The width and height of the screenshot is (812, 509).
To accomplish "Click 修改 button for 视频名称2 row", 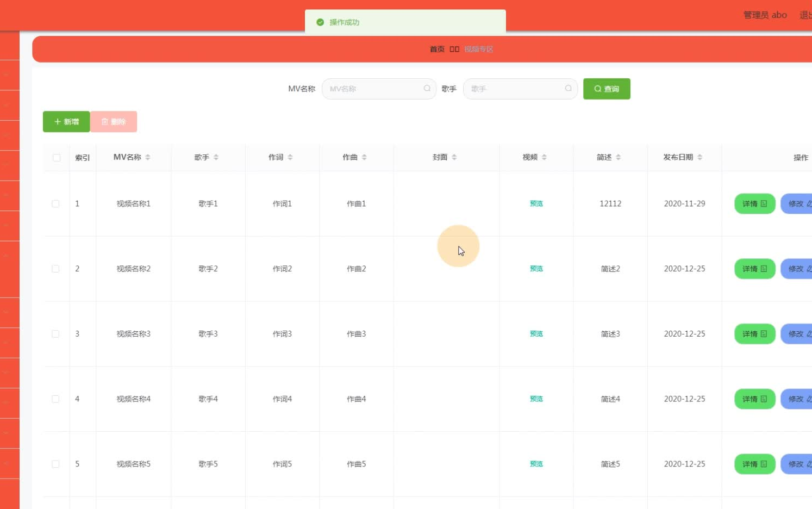I will click(797, 269).
